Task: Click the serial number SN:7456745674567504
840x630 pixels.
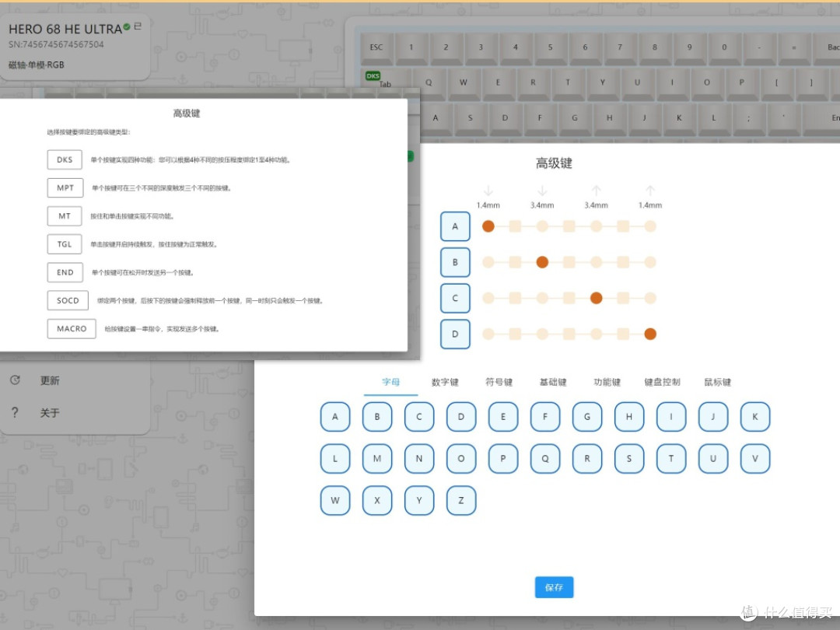Action: pyautogui.click(x=56, y=44)
